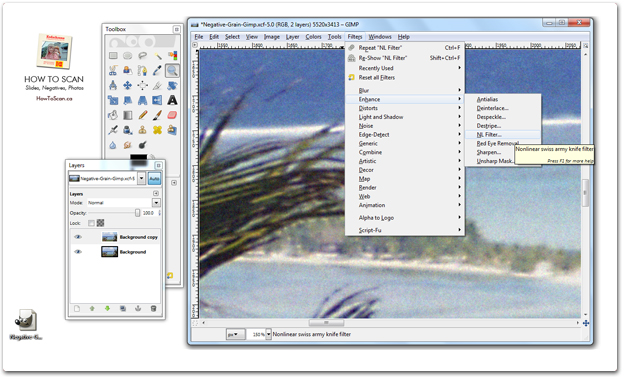Select the Text tool

(172, 100)
